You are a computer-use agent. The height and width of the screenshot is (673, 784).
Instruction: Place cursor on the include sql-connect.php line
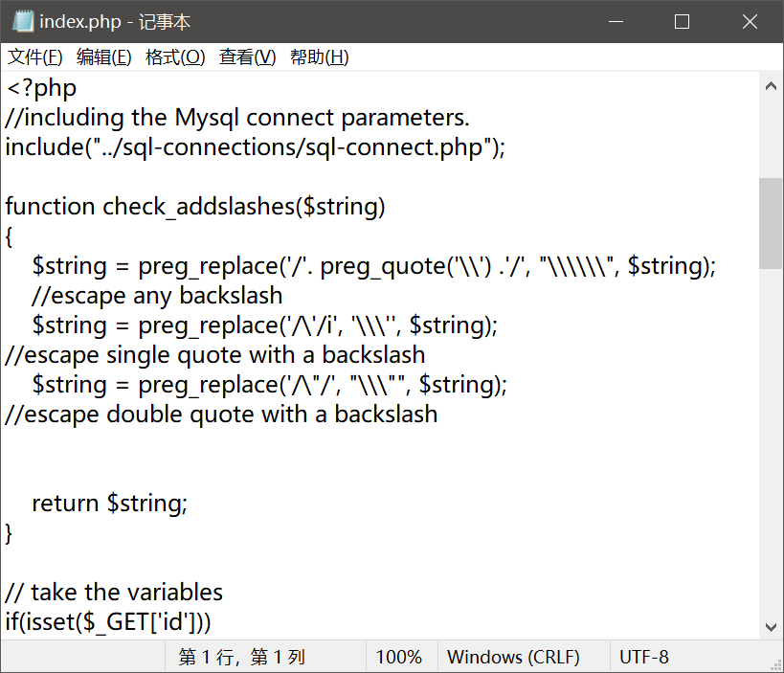pos(255,147)
